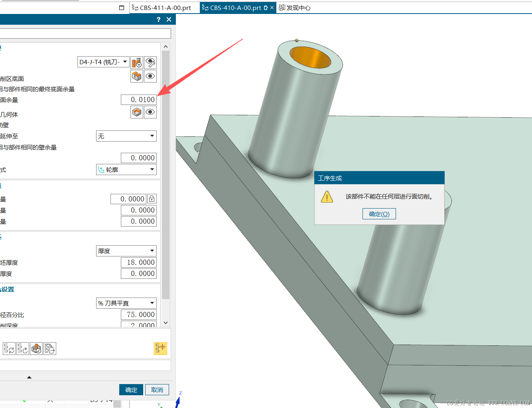Screen dimensions: 532x408
Task: Click the generate tool path icon
Action: tap(9, 349)
